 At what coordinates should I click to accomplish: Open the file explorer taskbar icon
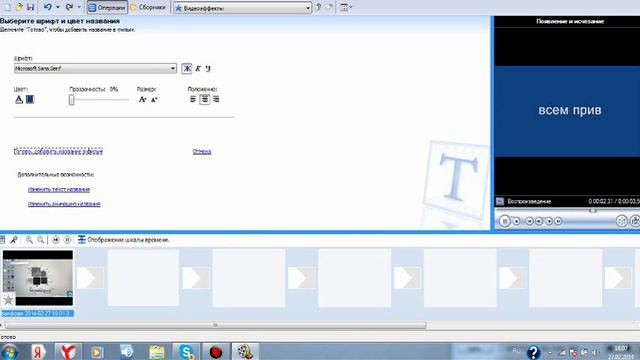coord(157,352)
